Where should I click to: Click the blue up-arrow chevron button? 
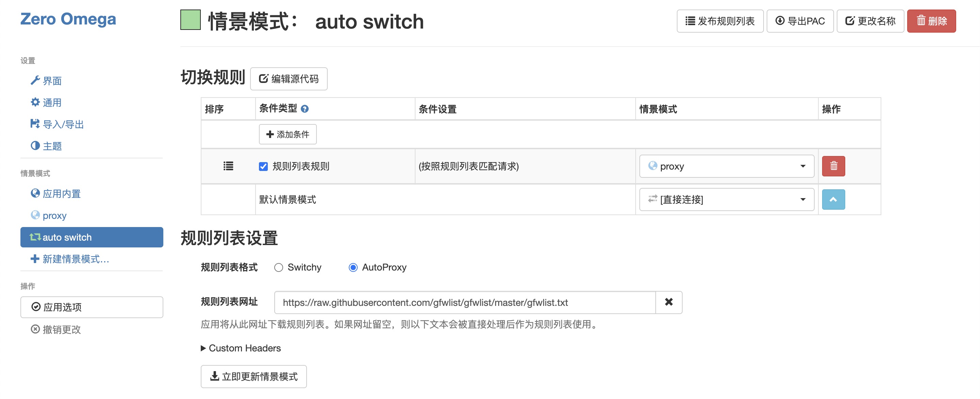pos(833,199)
